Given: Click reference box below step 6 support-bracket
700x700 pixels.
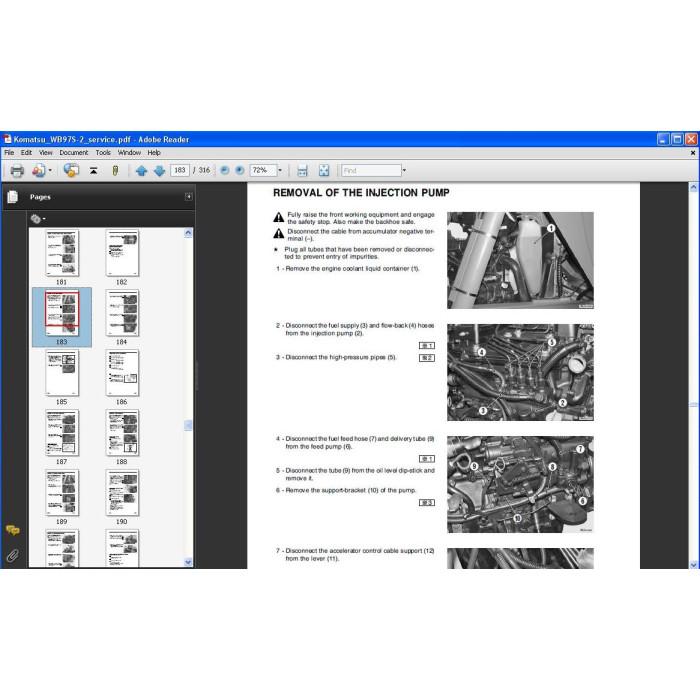Looking at the screenshot, I should click(427, 502).
